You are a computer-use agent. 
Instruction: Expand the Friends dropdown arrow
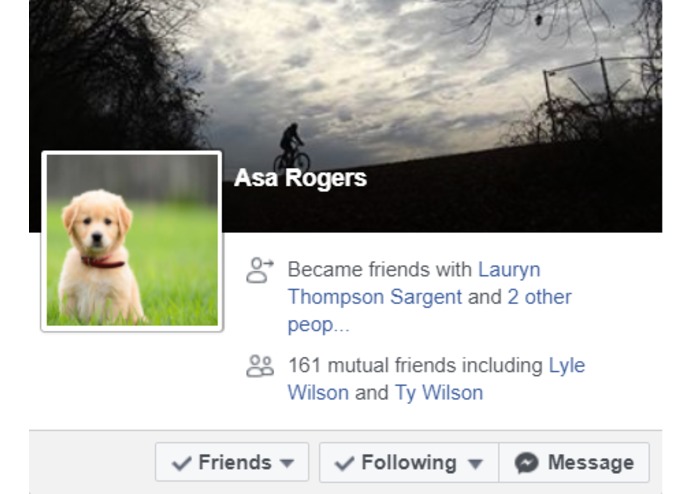[287, 463]
